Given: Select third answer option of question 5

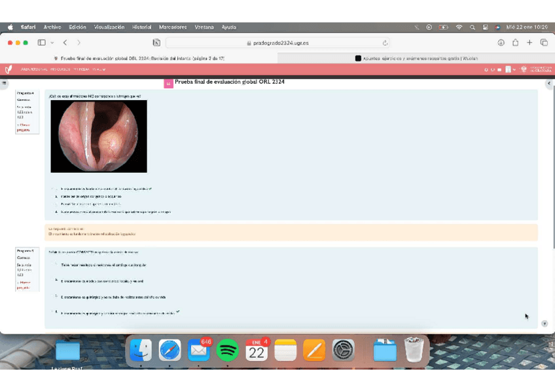Looking at the screenshot, I should [x=56, y=296].
